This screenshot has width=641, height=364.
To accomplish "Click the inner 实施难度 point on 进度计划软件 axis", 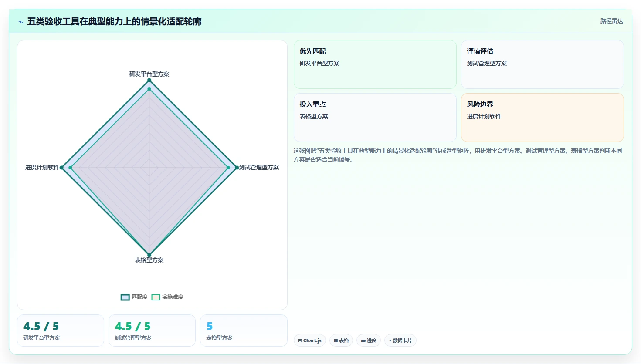I will point(70,168).
